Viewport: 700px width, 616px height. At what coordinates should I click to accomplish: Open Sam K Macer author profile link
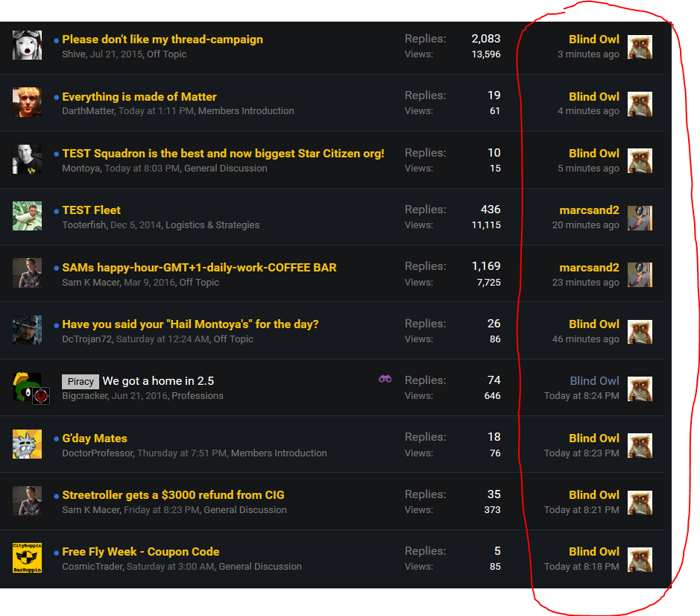pyautogui.click(x=92, y=283)
